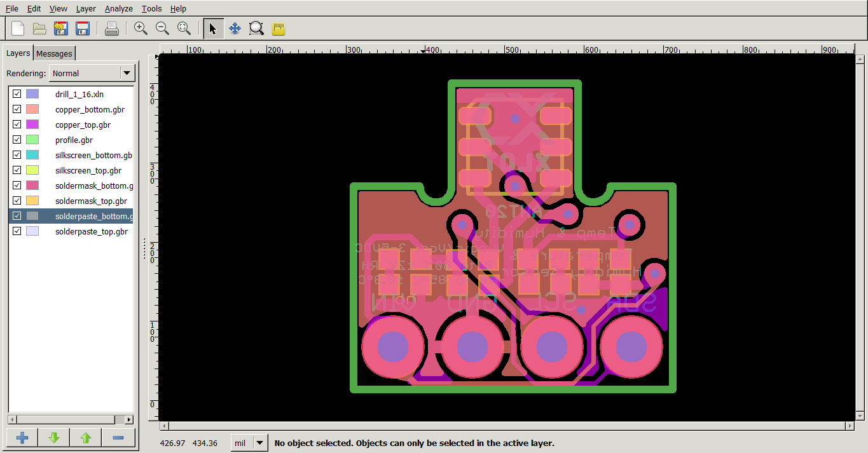Click the Zoom In magnifier icon
Screen dimensions: 868x453
pos(141,28)
